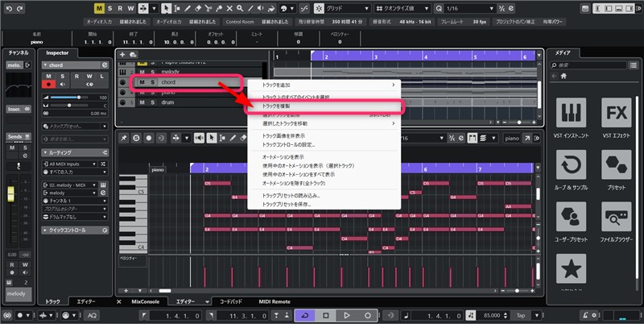Select the Draw pencil tool in top toolbar
Viewport: 644px width, 324px height.
pos(188,8)
